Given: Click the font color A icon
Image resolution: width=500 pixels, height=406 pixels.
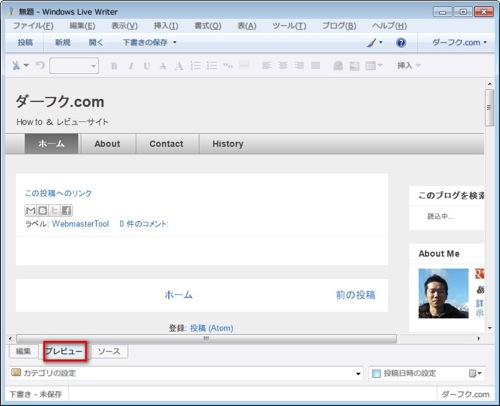Looking at the screenshot, I should [x=179, y=66].
